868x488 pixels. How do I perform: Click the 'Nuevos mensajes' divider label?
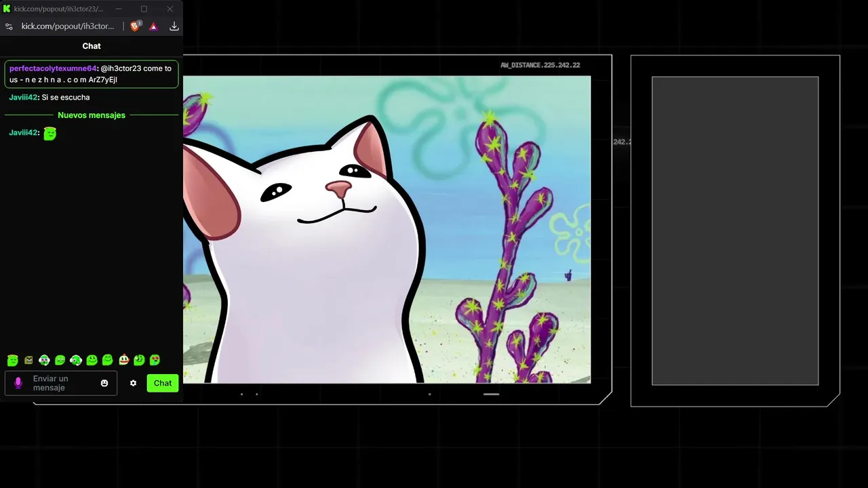pyautogui.click(x=92, y=115)
